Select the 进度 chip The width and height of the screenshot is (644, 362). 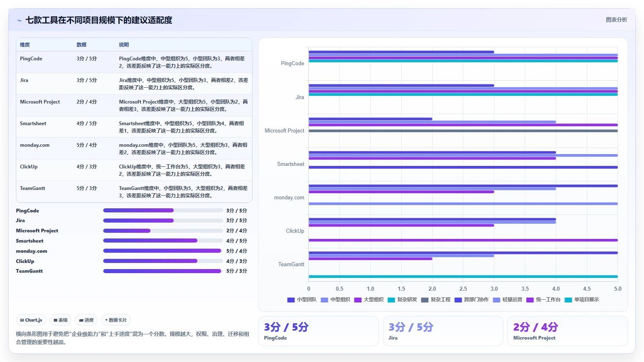click(x=86, y=320)
